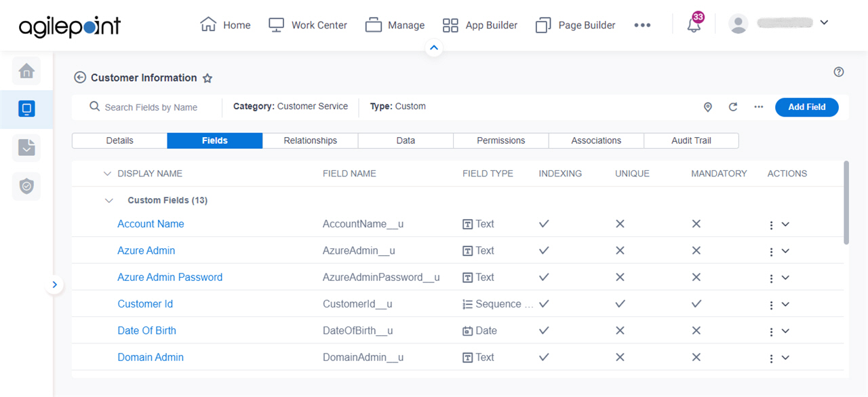
Task: Open the Account Name field link
Action: point(151,224)
